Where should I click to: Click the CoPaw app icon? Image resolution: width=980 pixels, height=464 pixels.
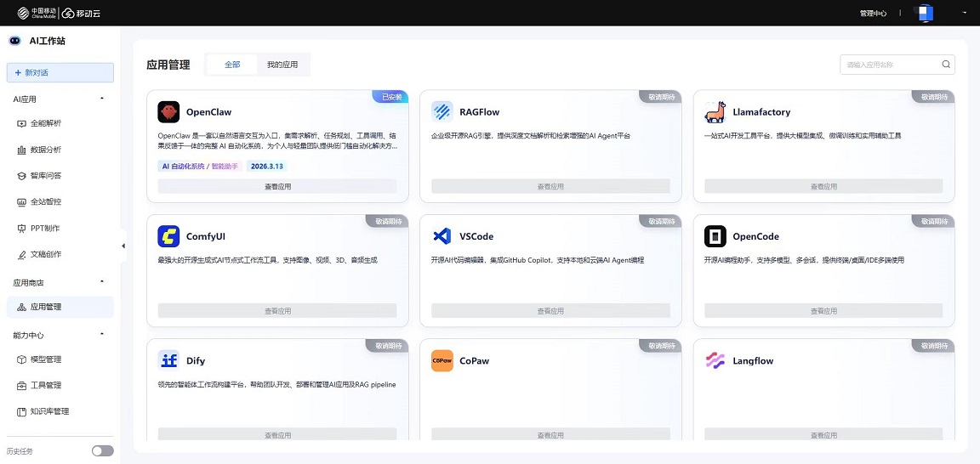click(x=442, y=360)
